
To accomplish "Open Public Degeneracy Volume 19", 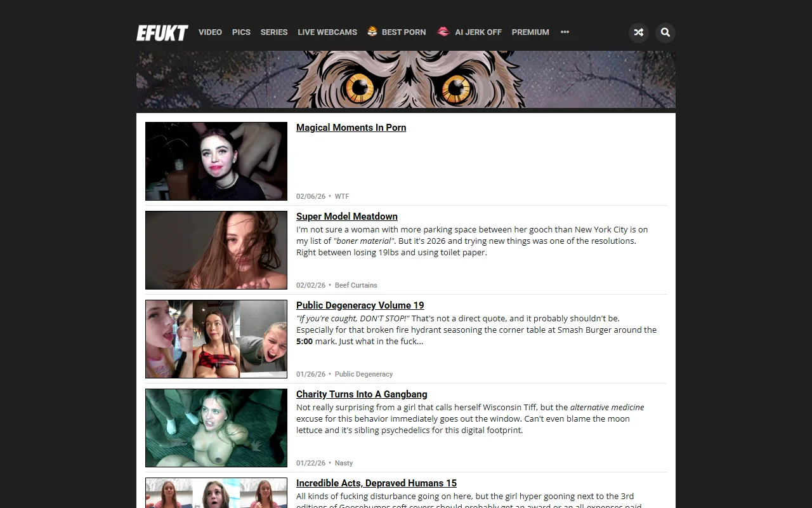I will [360, 305].
